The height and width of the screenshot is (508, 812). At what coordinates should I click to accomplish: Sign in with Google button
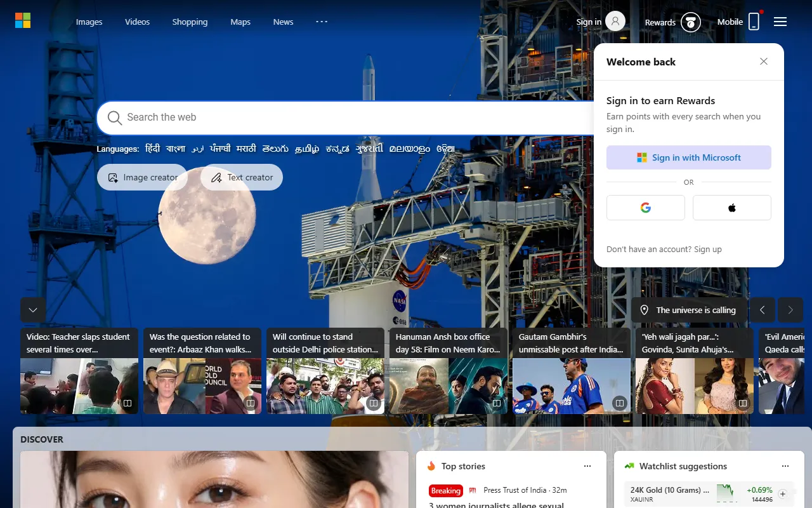[x=646, y=208]
